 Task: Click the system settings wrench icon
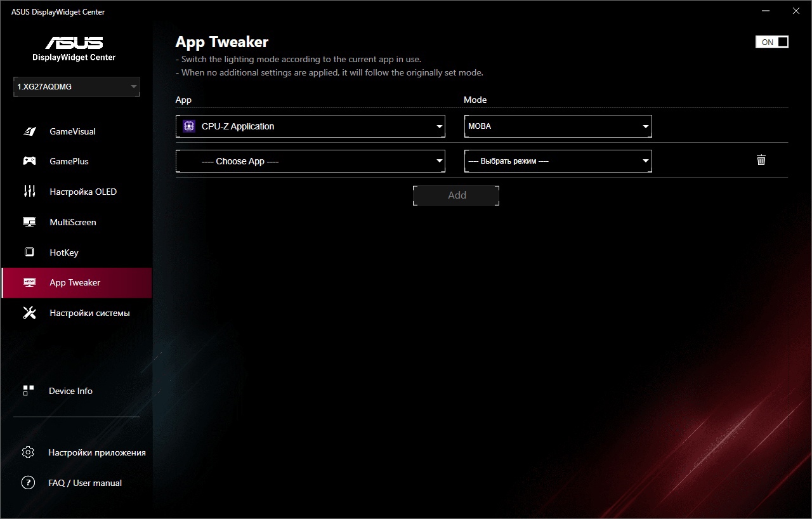point(29,313)
